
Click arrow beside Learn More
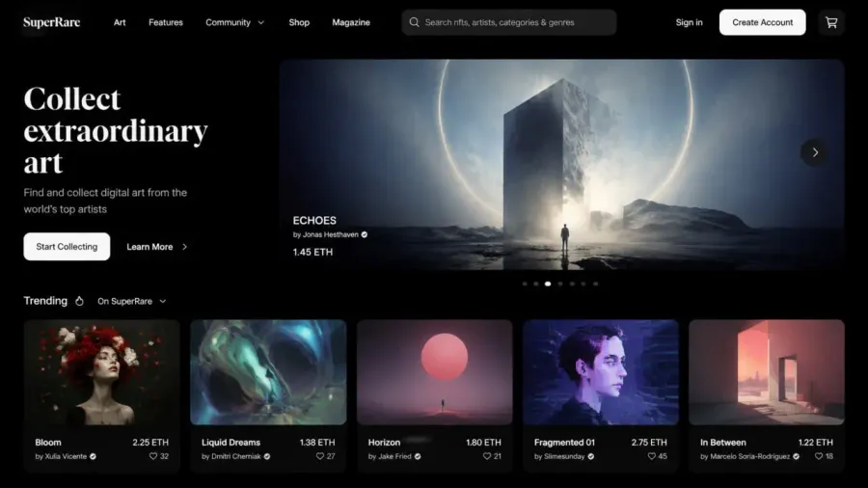pyautogui.click(x=185, y=247)
